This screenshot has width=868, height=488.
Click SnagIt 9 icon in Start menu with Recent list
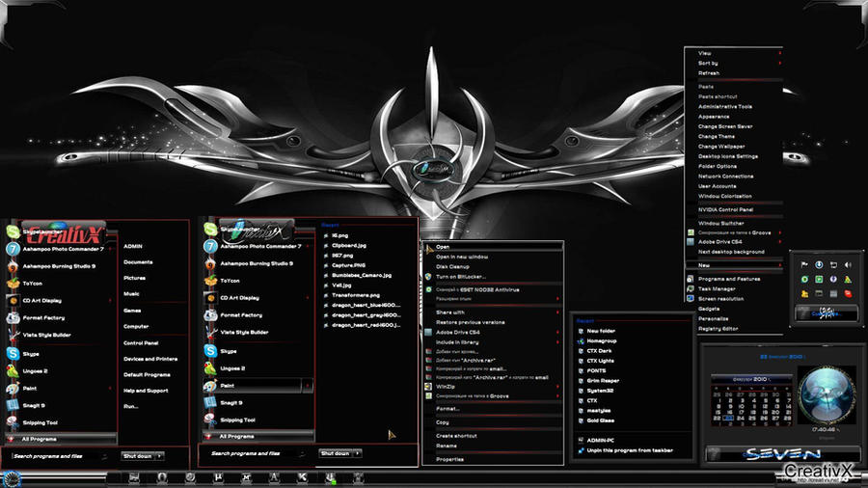(210, 403)
